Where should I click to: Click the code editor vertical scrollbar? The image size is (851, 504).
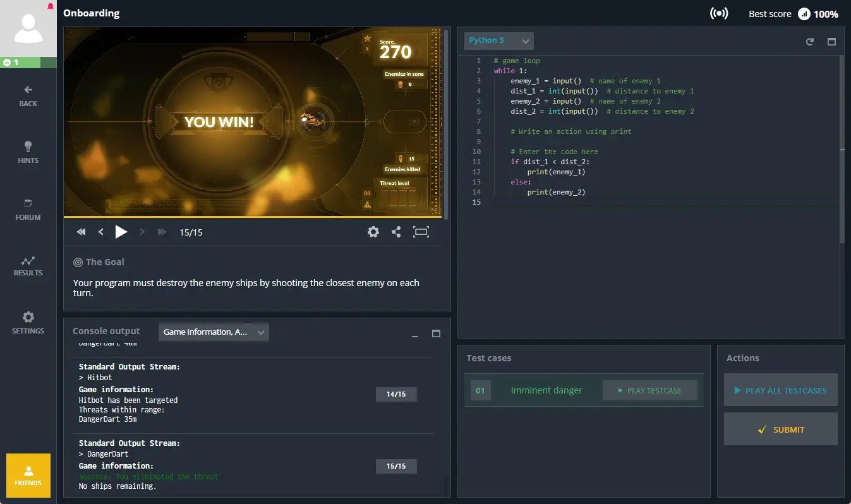[842, 148]
